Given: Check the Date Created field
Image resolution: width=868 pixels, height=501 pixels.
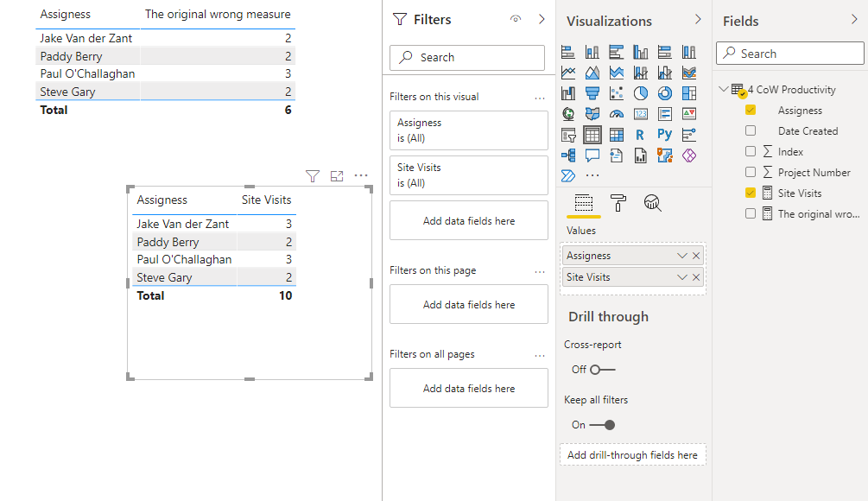Looking at the screenshot, I should coord(751,130).
